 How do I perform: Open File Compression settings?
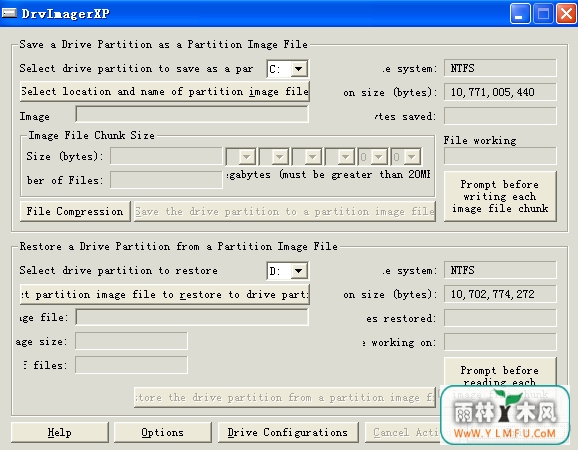[x=75, y=212]
